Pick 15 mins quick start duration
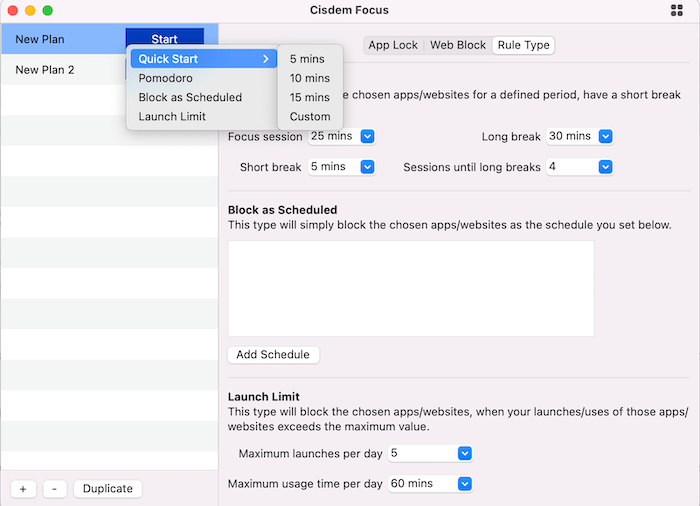 coord(310,97)
